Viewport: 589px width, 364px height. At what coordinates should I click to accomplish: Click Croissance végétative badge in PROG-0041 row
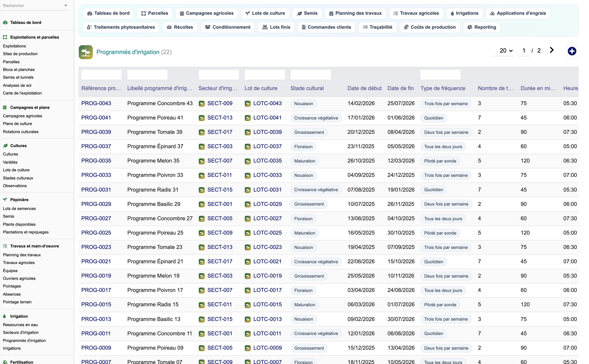click(x=316, y=118)
